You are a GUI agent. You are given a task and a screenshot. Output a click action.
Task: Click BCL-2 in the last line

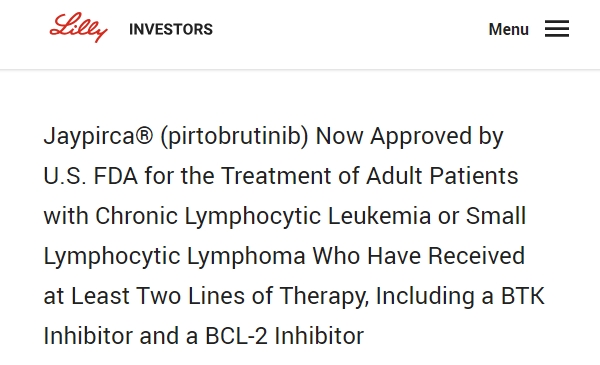coord(236,336)
